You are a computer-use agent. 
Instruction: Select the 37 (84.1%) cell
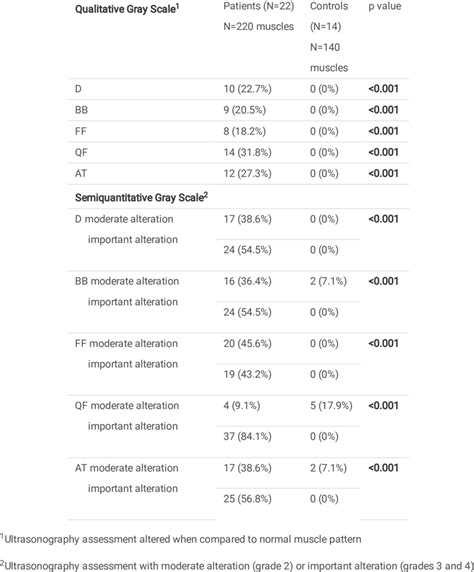(x=247, y=436)
